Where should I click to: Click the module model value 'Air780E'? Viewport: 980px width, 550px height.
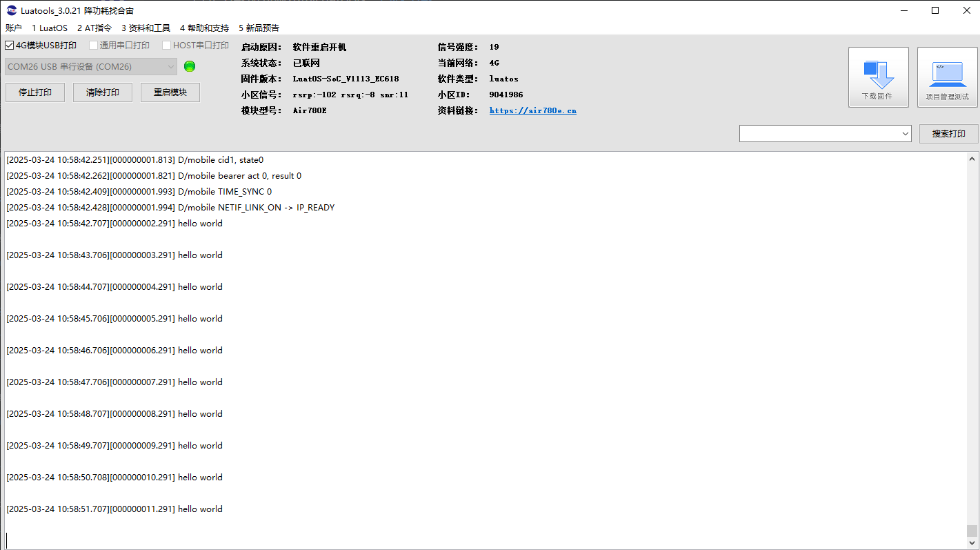pyautogui.click(x=310, y=111)
